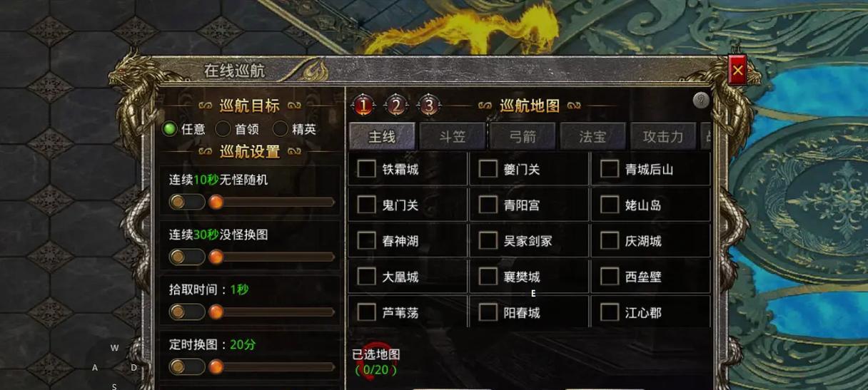Select page 2 round number icon
868x390 pixels.
click(x=396, y=106)
